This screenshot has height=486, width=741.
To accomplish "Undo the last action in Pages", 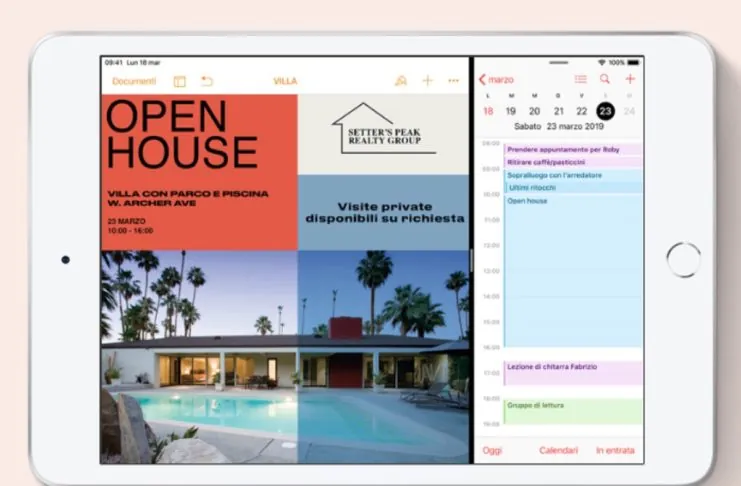I will click(x=207, y=81).
